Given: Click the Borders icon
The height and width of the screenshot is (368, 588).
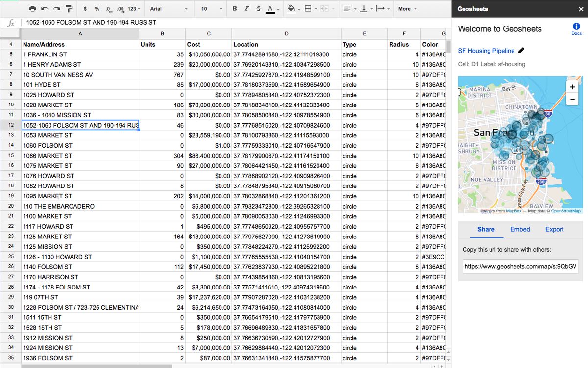Looking at the screenshot, I should click(309, 9).
